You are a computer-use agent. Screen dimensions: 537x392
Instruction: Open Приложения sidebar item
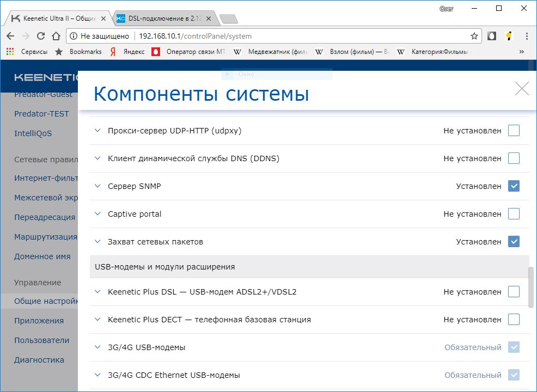point(39,321)
